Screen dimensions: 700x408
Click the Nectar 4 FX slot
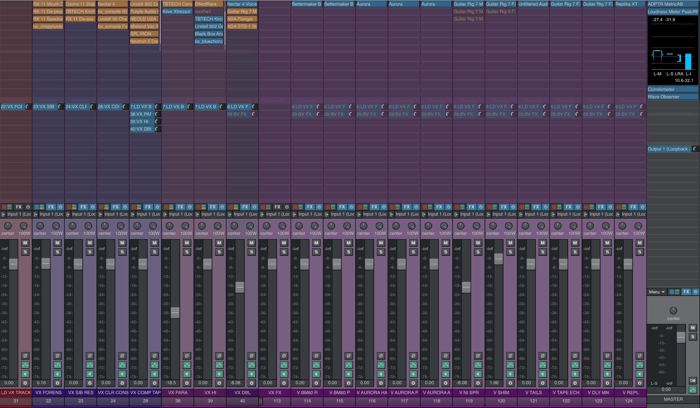pyautogui.click(x=112, y=4)
